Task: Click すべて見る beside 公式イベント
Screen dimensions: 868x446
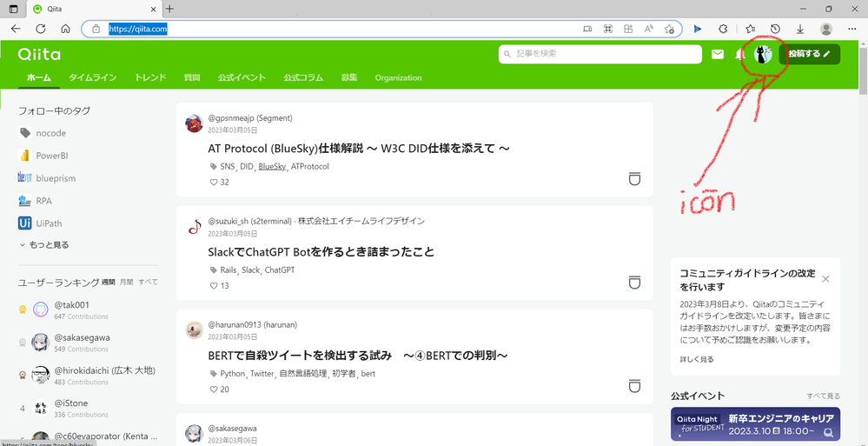Action: pos(823,396)
